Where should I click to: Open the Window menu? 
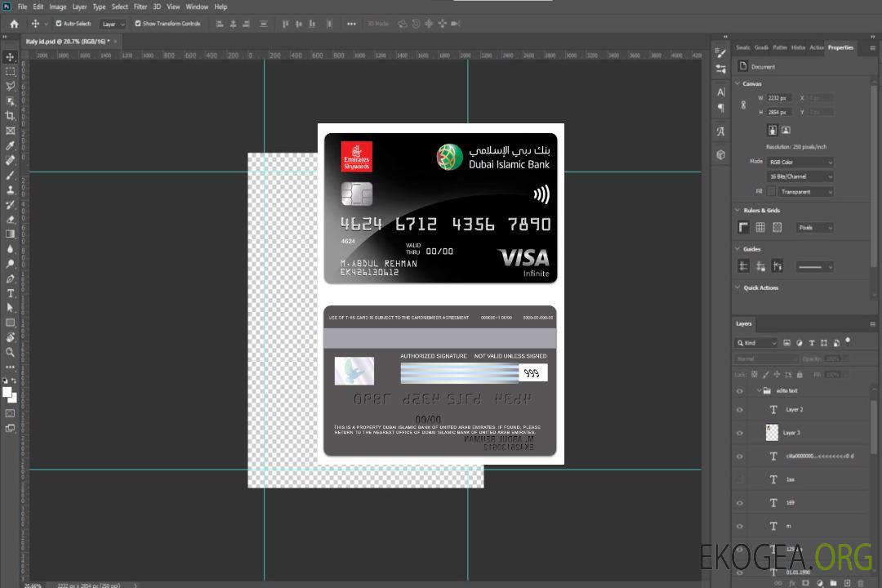click(197, 7)
